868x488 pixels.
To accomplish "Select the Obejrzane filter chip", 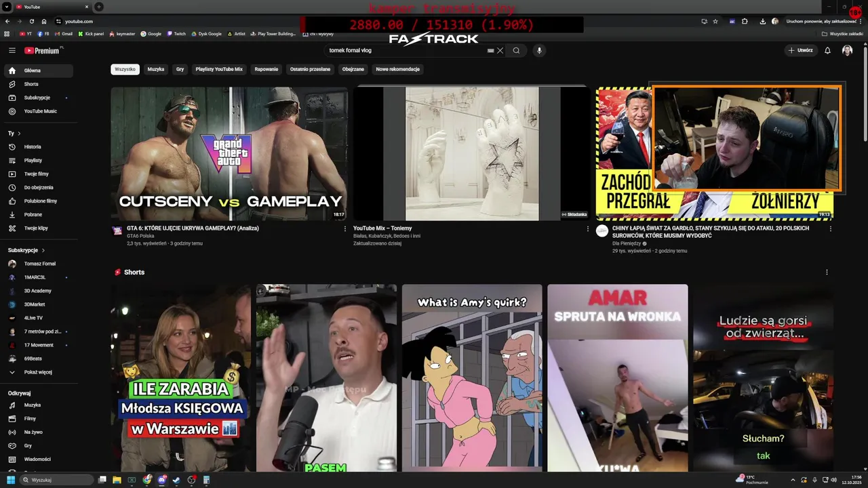I will click(x=353, y=69).
